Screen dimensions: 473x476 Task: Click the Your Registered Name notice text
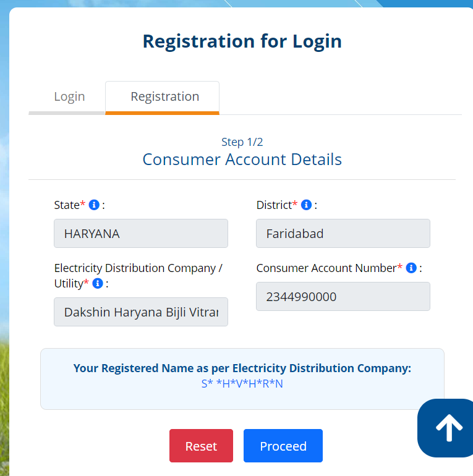tap(242, 368)
